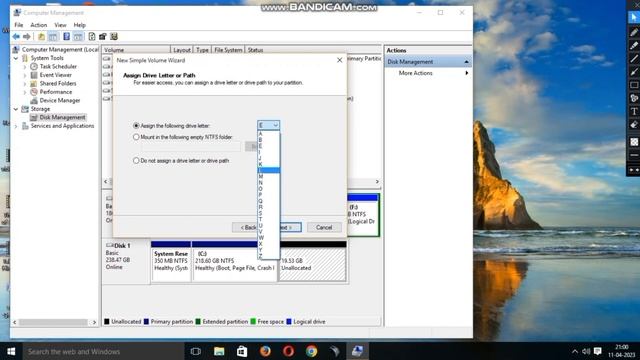Open Bandicam color picker square
The image size is (640, 360).
point(634,142)
